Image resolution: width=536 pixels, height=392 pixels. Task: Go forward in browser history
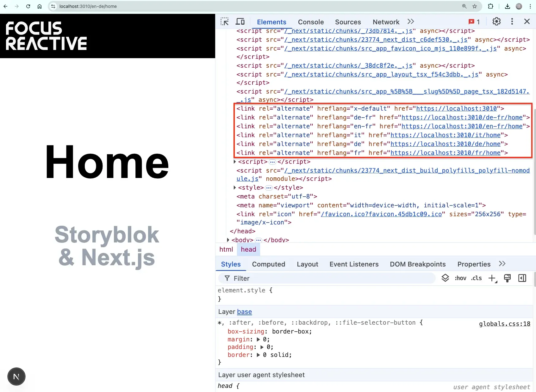click(17, 6)
